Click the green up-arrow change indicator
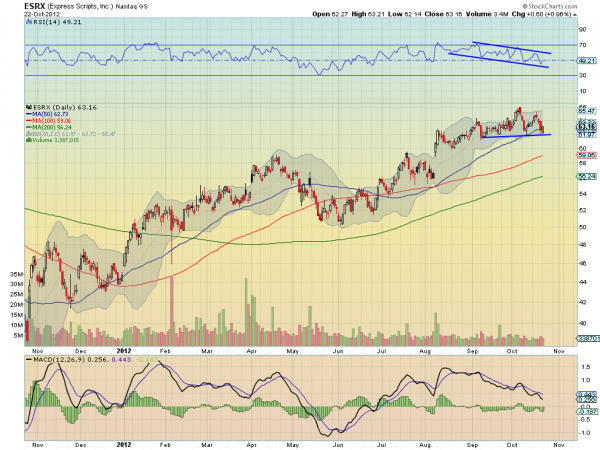This screenshot has height=450, width=600. click(x=575, y=15)
